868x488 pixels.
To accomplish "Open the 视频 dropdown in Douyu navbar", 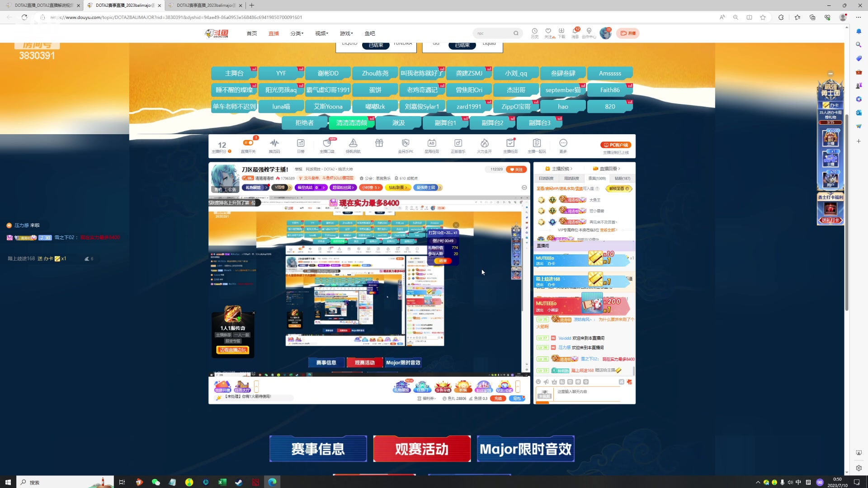I will click(x=321, y=33).
